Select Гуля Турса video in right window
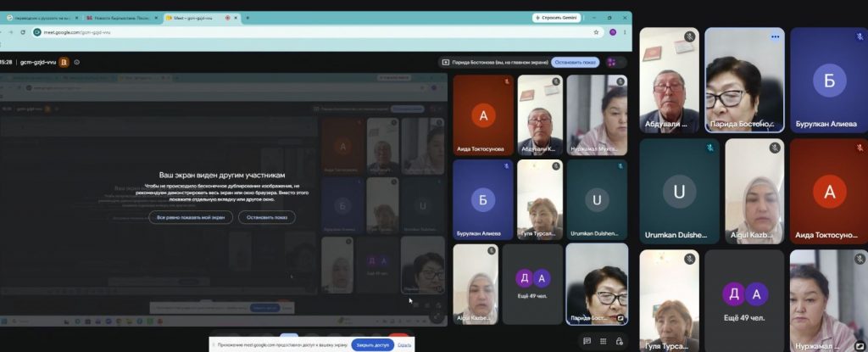 [x=670, y=301]
